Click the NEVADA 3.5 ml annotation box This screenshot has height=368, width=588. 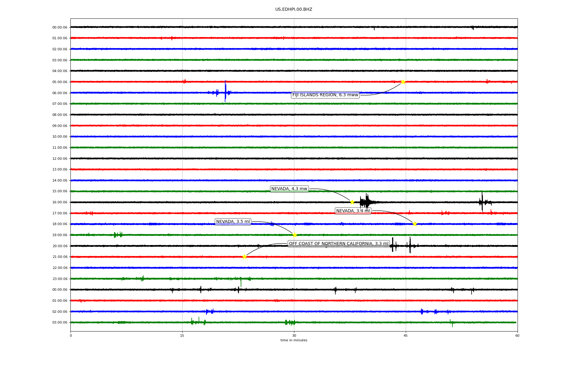point(233,222)
